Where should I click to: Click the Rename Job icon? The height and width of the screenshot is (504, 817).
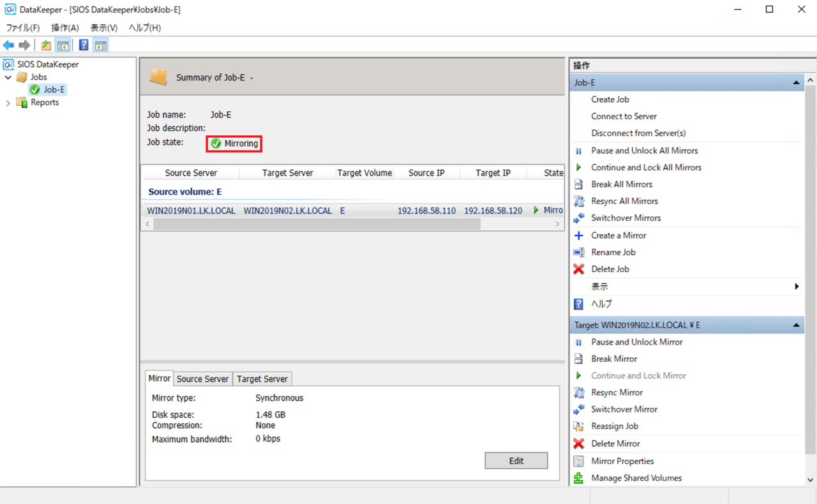(x=578, y=253)
